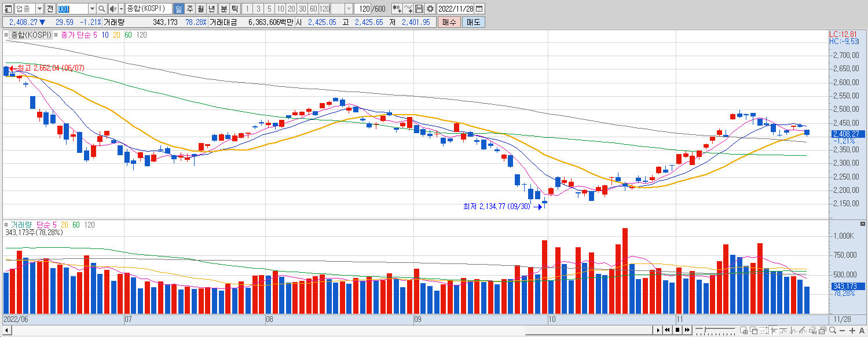The image size is (868, 337).
Task: Select the 년 yearly period
Action: click(211, 9)
